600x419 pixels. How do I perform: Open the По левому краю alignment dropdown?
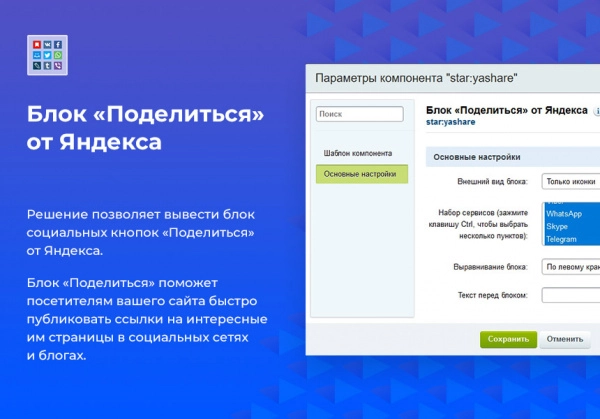pos(571,267)
